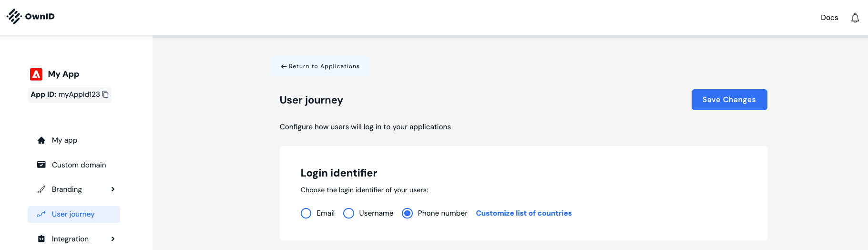
Task: Click the User journey heading
Action: pyautogui.click(x=311, y=100)
